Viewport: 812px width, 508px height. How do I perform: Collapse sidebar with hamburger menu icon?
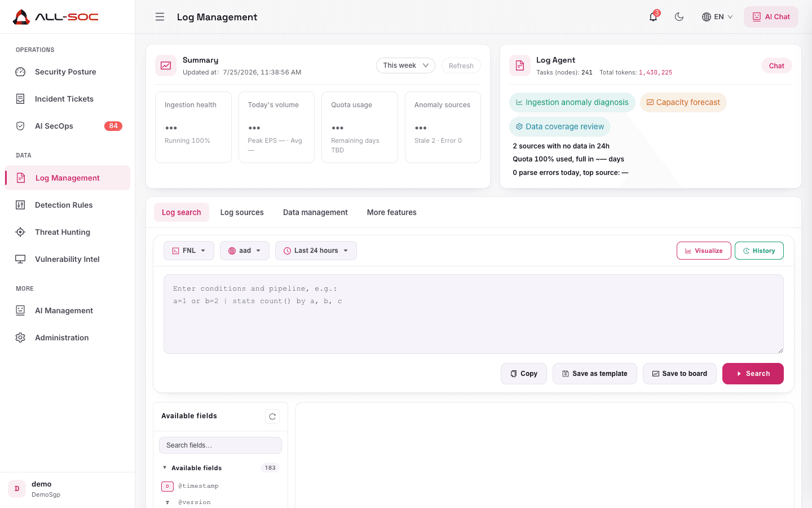(x=160, y=17)
